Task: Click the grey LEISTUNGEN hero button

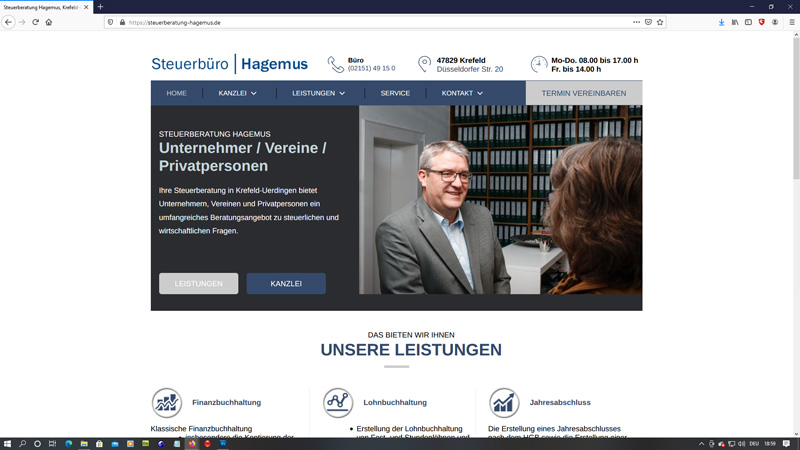Action: pos(198,284)
